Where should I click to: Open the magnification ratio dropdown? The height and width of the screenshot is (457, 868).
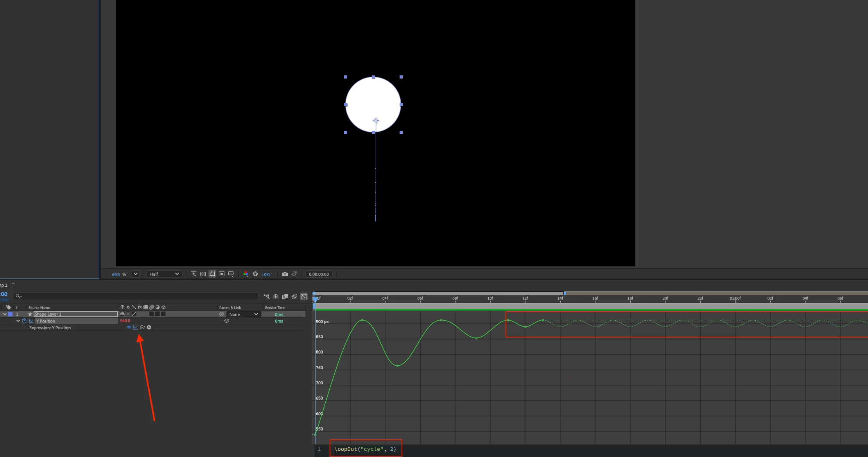tap(136, 274)
